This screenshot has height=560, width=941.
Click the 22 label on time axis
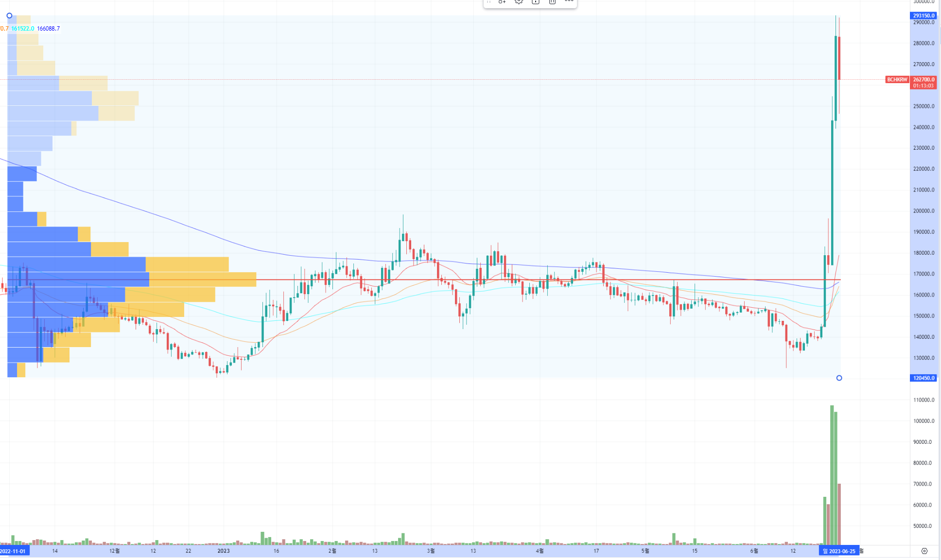(188, 551)
